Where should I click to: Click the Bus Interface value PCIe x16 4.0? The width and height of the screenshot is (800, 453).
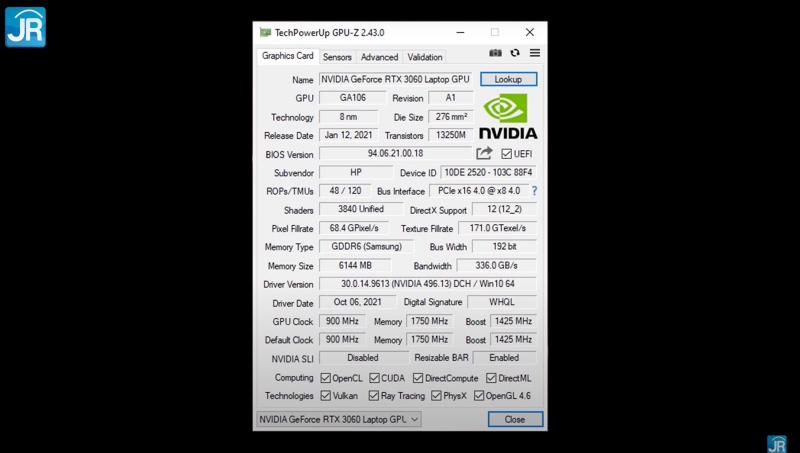pyautogui.click(x=479, y=191)
